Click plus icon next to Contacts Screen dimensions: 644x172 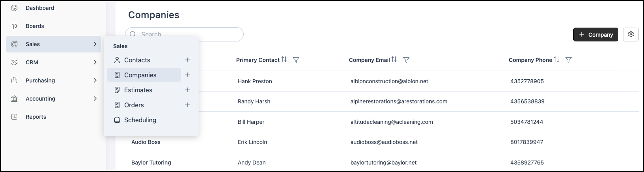tap(188, 60)
